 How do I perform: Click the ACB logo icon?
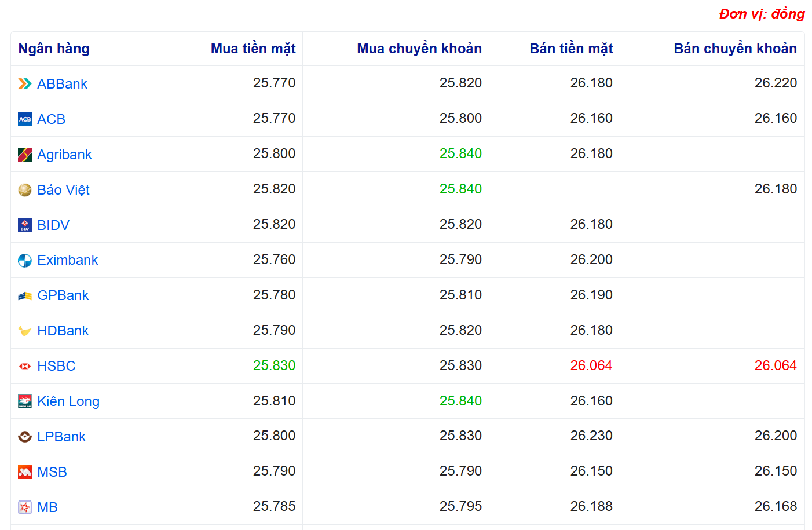[25, 119]
